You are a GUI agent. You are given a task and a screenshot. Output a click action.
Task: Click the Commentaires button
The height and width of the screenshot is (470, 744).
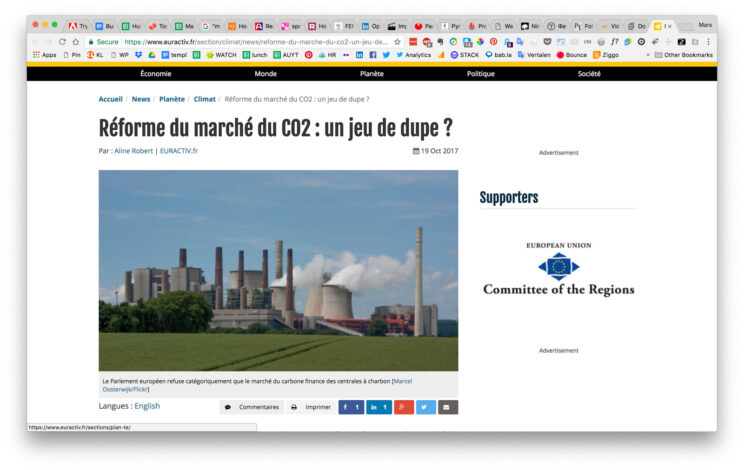tap(251, 407)
